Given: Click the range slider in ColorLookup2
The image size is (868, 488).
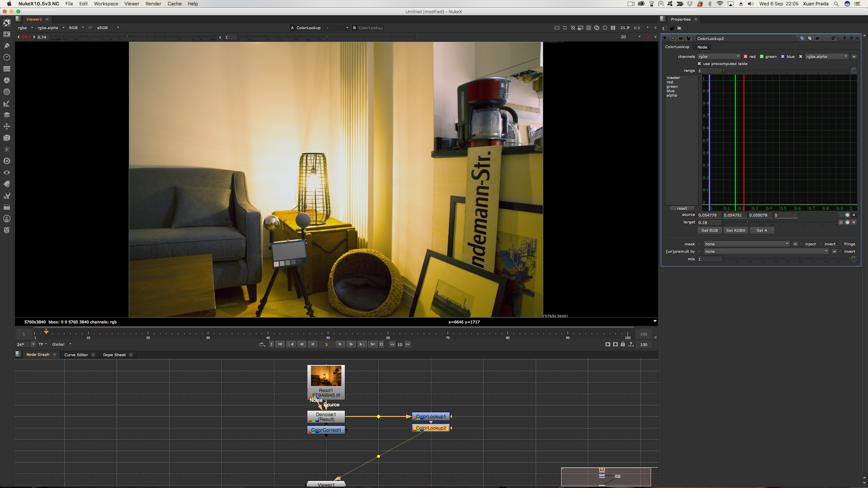Looking at the screenshot, I should [x=786, y=71].
